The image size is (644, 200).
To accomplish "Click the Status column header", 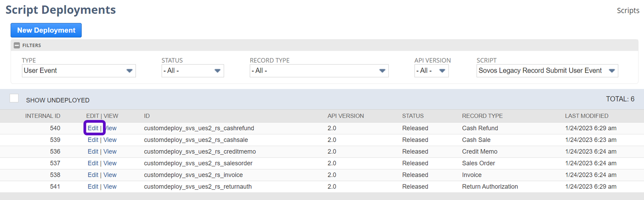I will tap(413, 116).
